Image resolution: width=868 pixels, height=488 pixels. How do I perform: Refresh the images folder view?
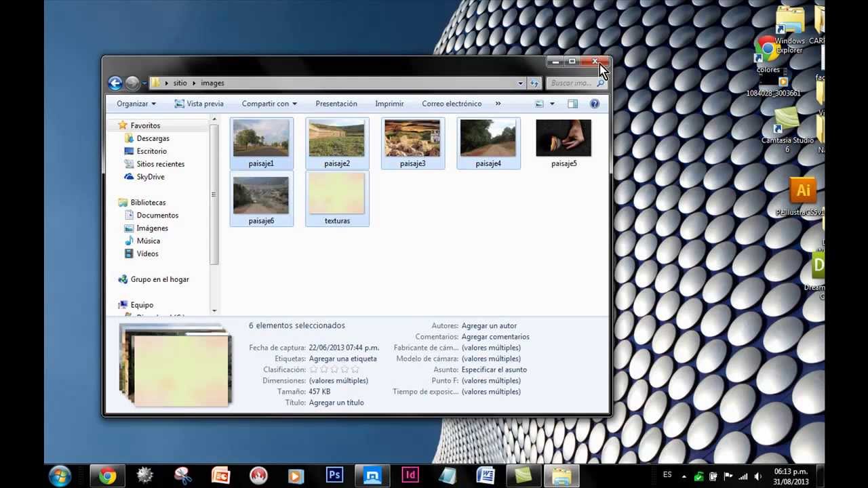tap(534, 83)
